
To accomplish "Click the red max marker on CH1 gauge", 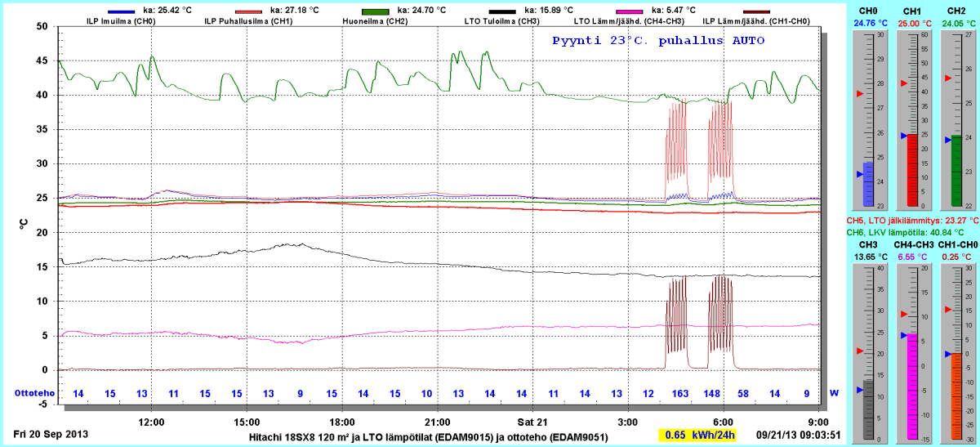I will click(903, 83).
